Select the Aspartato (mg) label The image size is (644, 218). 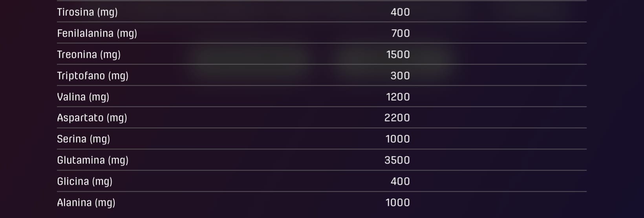pos(92,118)
